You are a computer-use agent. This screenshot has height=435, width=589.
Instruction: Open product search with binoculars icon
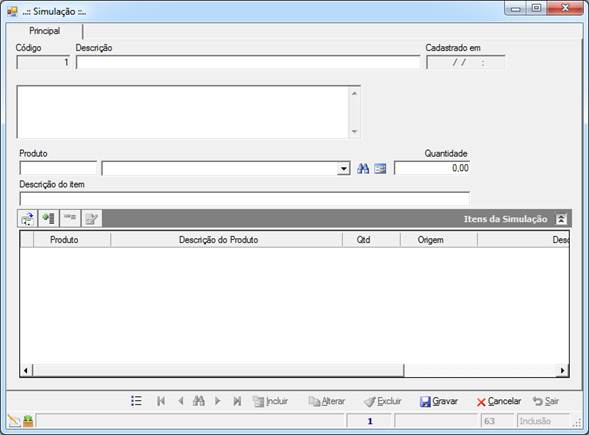363,168
